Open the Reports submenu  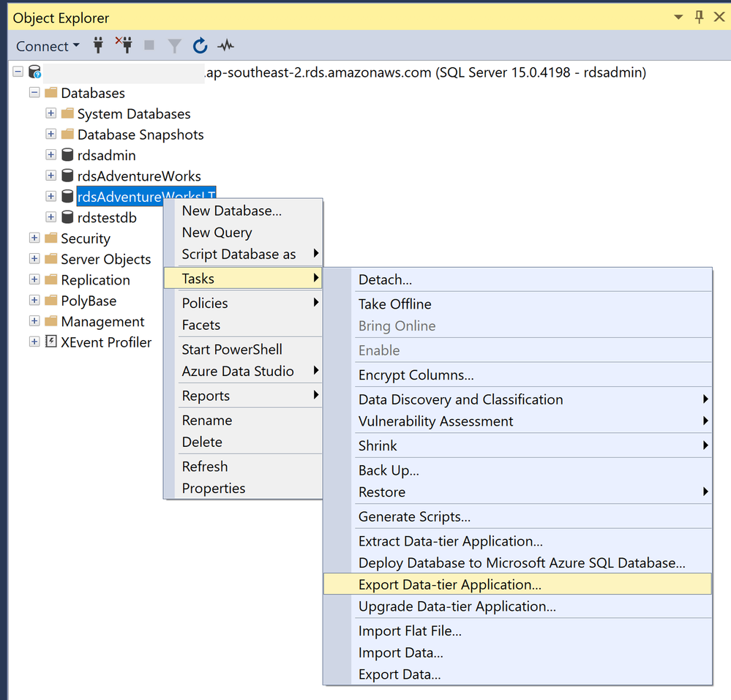[x=244, y=396]
